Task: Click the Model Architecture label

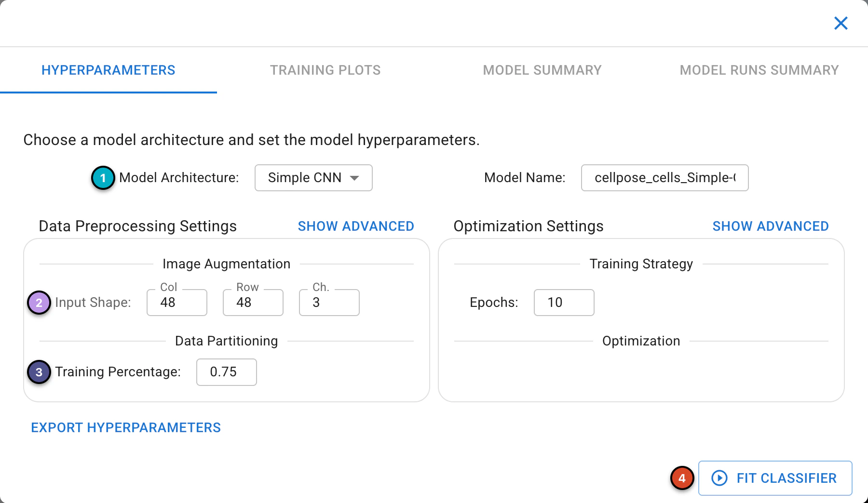Action: tap(179, 178)
